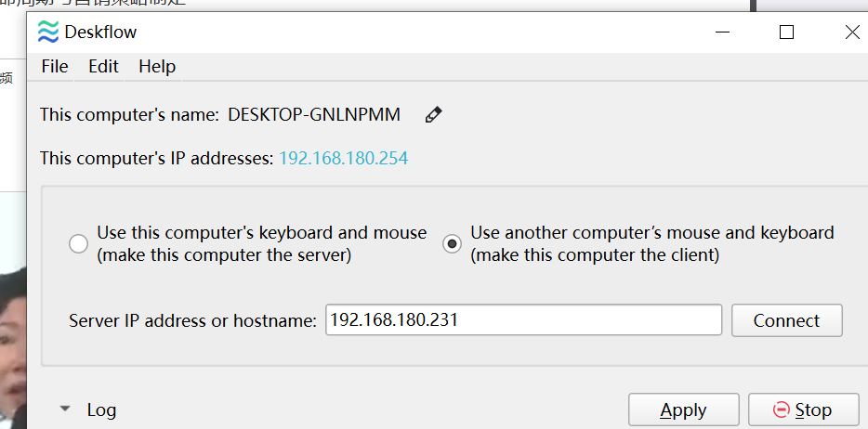868x429 pixels.
Task: Click the Server IP address input field
Action: pyautogui.click(x=523, y=320)
